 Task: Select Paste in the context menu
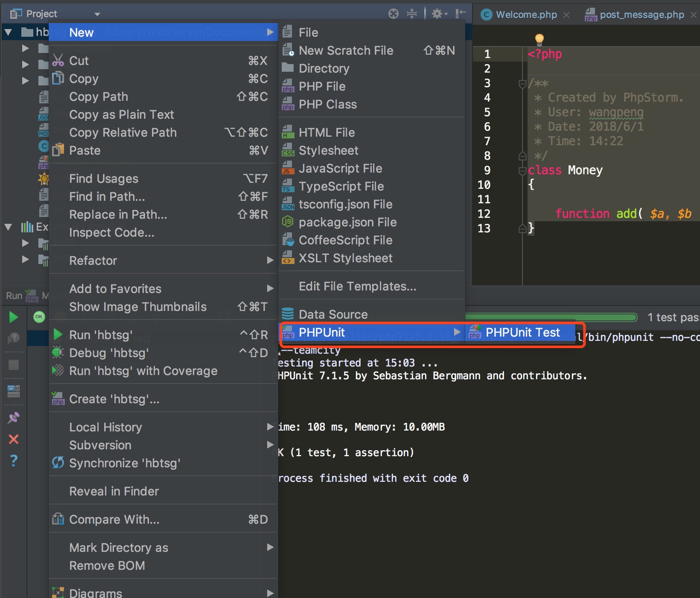coord(163,150)
